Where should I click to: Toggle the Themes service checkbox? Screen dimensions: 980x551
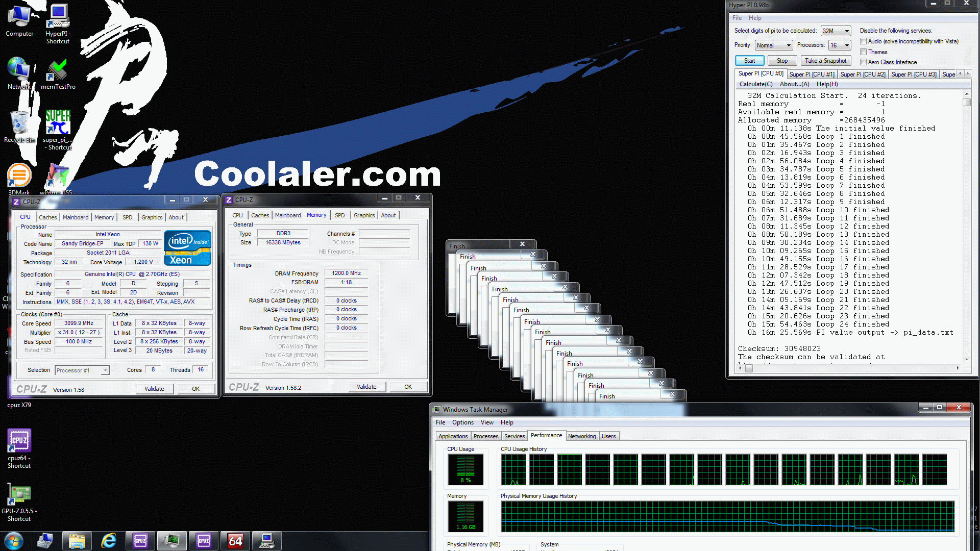[x=863, y=52]
